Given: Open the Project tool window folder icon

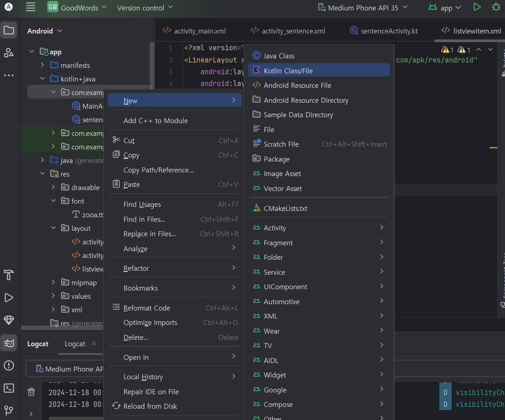Looking at the screenshot, I should pos(9,31).
